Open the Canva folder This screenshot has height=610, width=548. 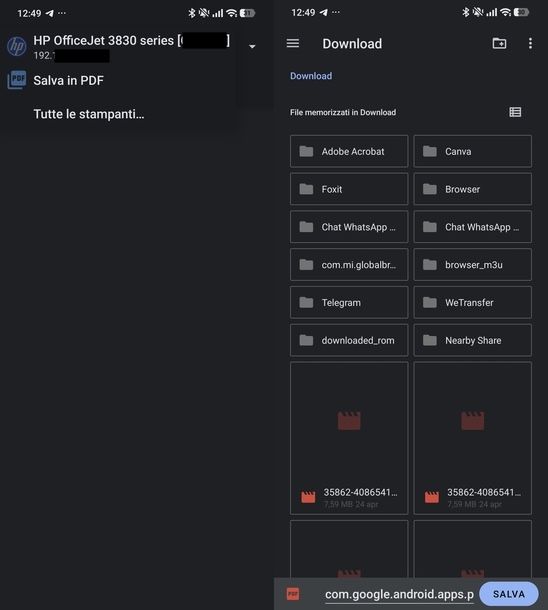click(x=473, y=151)
